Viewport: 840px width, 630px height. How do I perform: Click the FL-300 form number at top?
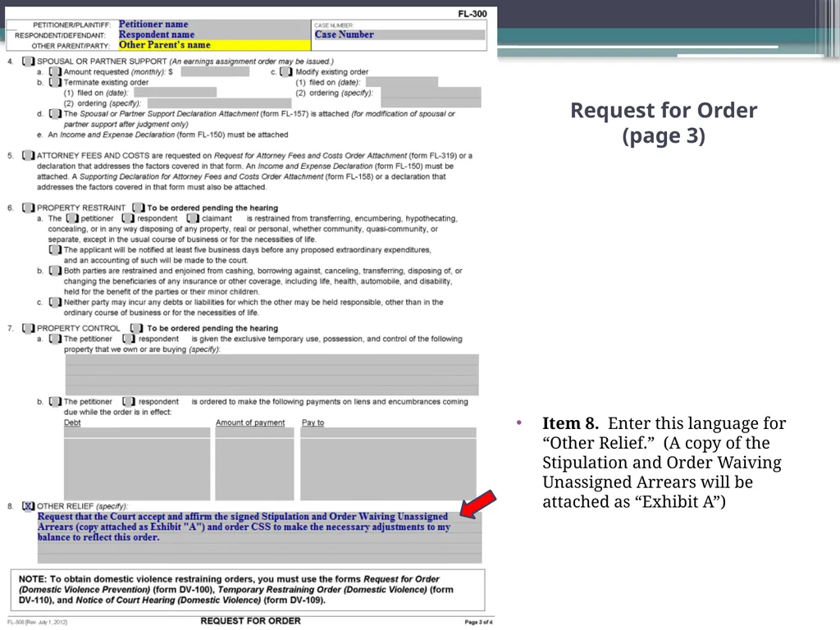(x=472, y=14)
